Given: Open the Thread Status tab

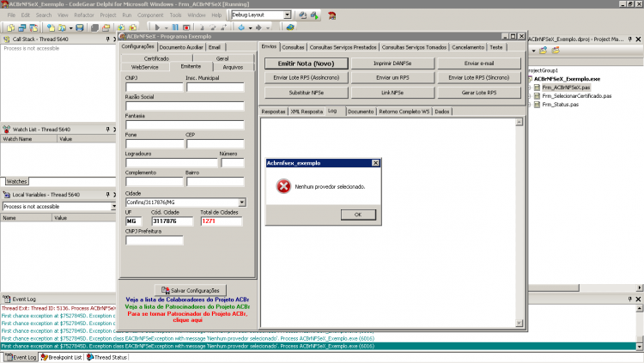Looking at the screenshot, I should click(x=106, y=357).
